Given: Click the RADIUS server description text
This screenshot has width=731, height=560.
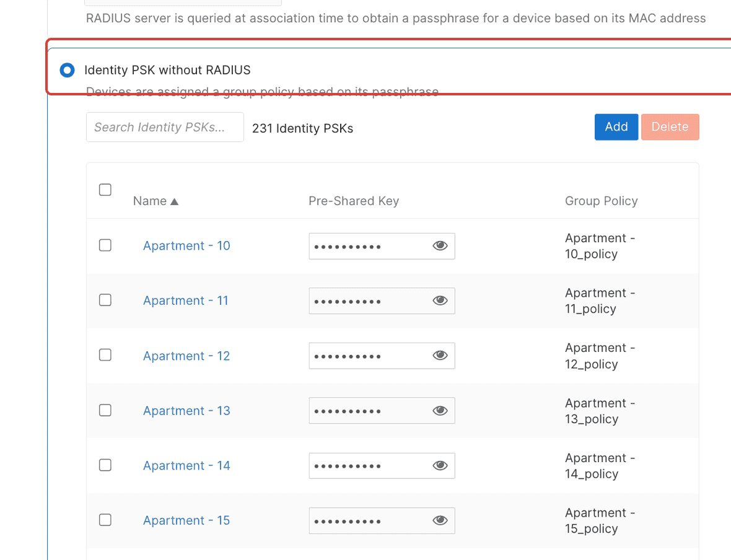Looking at the screenshot, I should (396, 18).
